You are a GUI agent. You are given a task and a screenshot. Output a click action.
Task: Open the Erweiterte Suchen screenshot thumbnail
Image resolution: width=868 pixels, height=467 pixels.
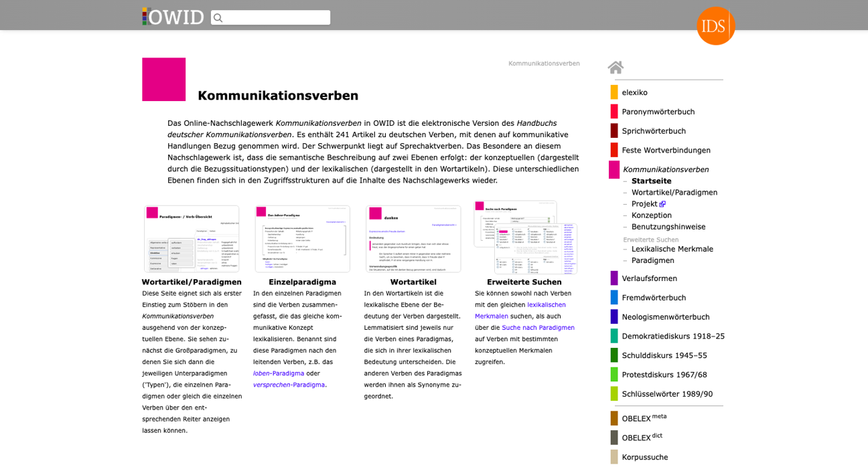[x=524, y=238]
